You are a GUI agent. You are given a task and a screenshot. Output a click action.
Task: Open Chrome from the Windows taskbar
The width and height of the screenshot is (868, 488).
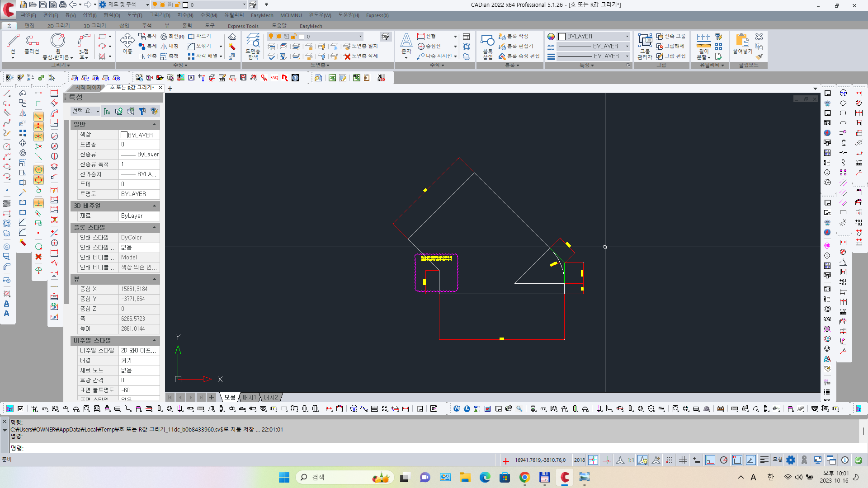click(x=524, y=477)
